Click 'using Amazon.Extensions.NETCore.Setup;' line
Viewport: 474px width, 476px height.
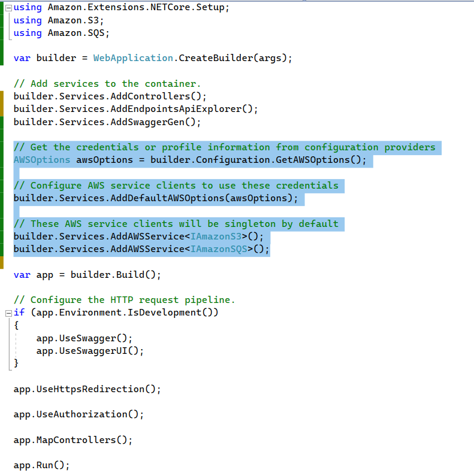click(121, 7)
